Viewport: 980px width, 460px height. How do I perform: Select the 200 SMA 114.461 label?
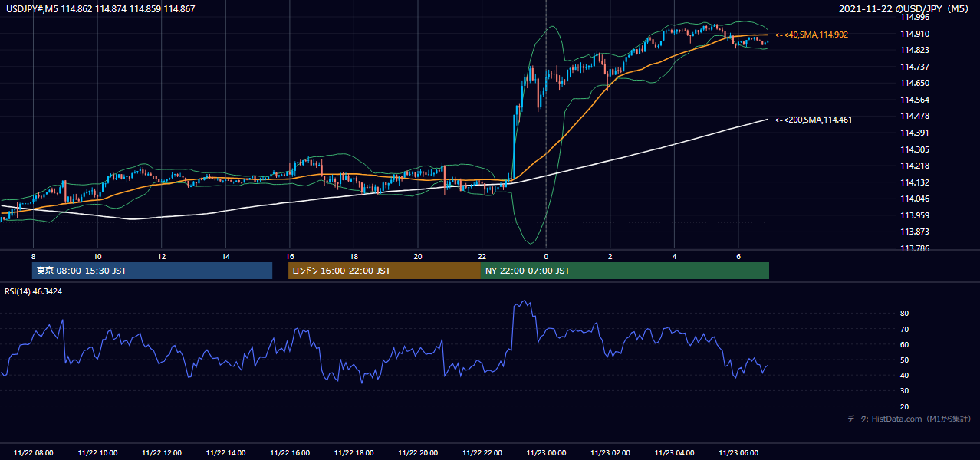[x=813, y=120]
